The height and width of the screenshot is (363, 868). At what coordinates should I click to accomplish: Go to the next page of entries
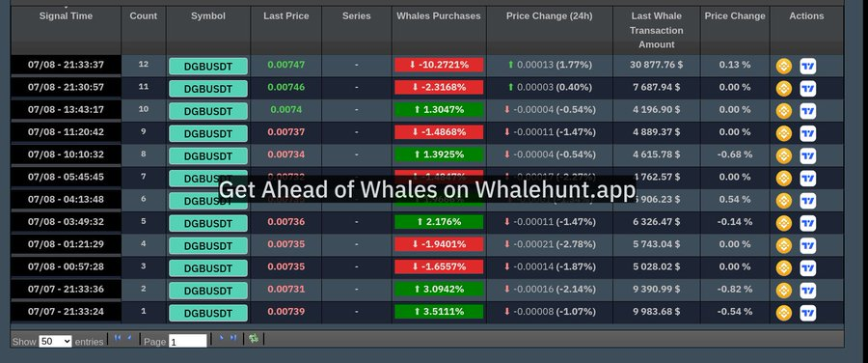click(x=222, y=338)
